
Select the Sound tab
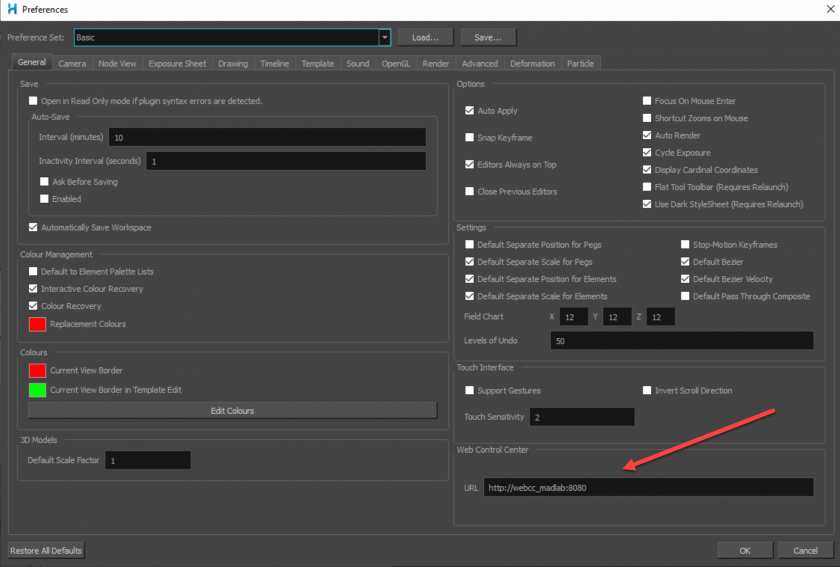(358, 63)
